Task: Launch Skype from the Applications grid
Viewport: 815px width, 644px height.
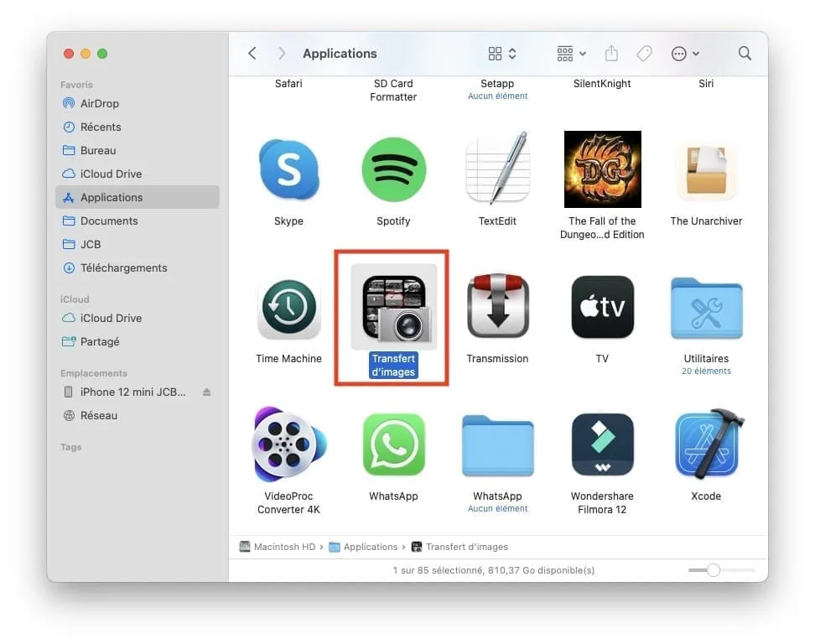Action: point(288,169)
